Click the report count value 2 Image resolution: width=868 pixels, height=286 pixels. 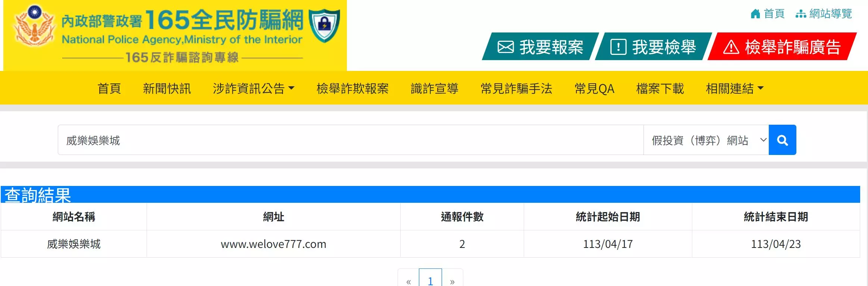tap(462, 244)
